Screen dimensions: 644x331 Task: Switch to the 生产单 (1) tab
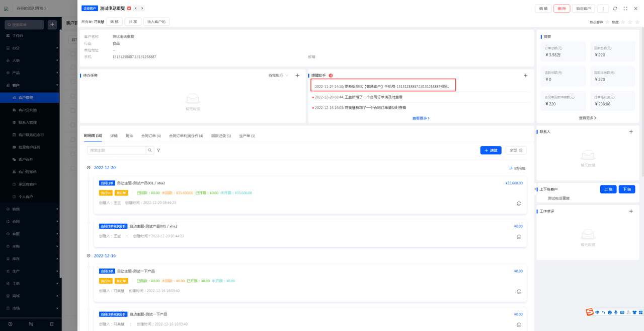pos(247,136)
